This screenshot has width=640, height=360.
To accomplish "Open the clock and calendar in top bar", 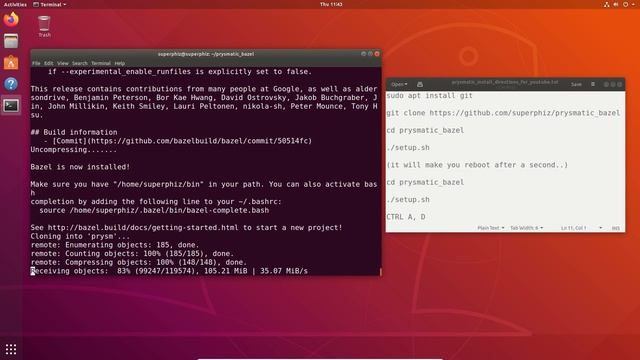I will [331, 4].
